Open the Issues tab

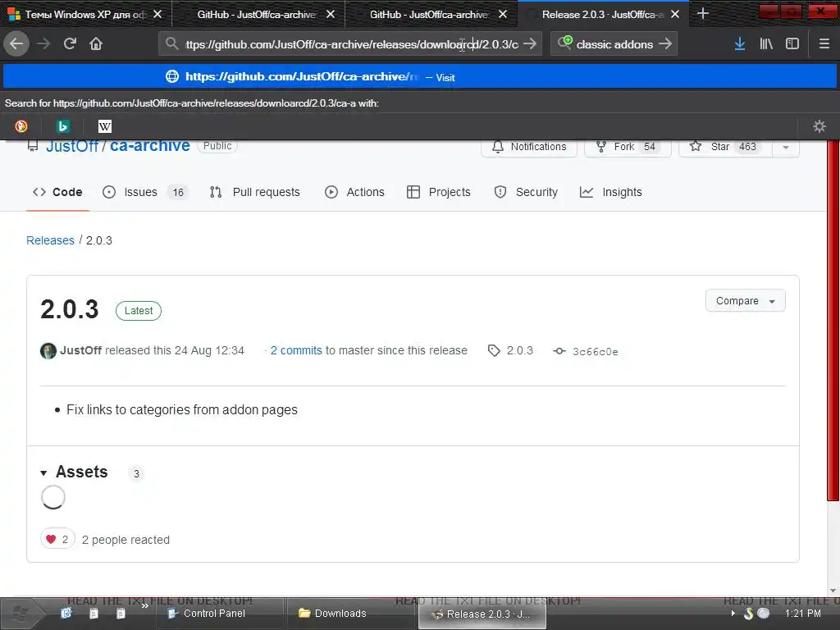[x=144, y=192]
